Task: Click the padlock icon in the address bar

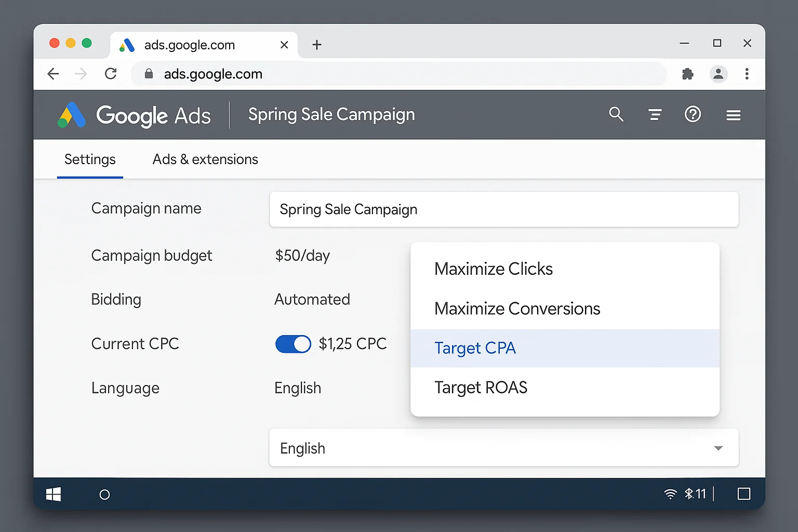Action: pyautogui.click(x=149, y=74)
